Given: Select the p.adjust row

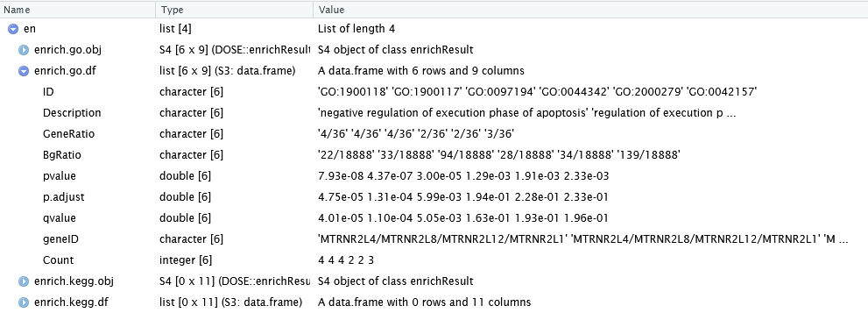Looking at the screenshot, I should 434,197.
